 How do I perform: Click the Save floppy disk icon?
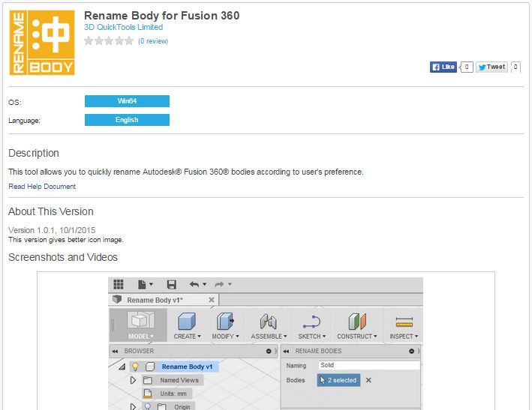[x=172, y=284]
